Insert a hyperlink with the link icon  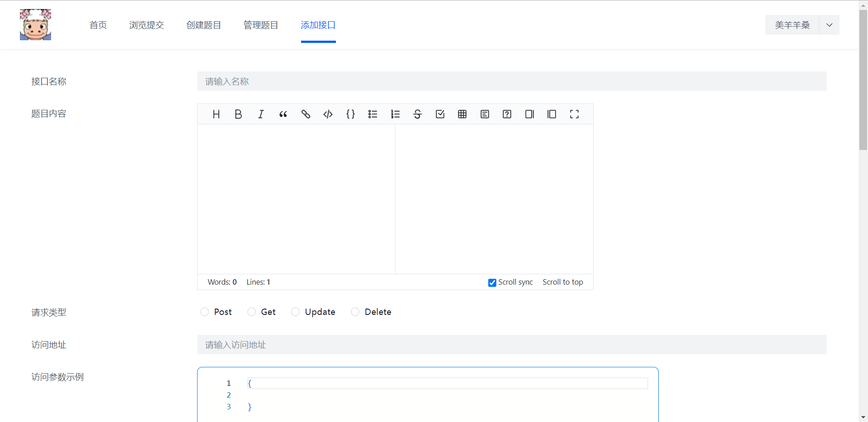[x=306, y=114]
